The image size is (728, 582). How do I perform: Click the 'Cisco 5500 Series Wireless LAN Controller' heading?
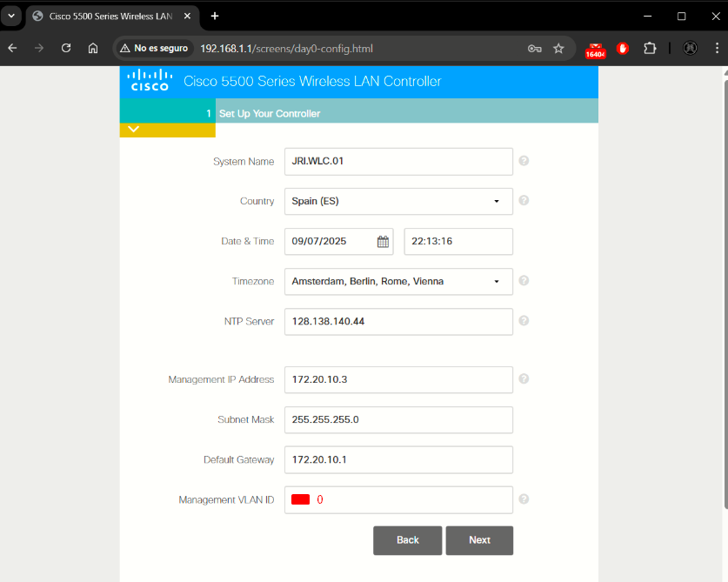(312, 81)
